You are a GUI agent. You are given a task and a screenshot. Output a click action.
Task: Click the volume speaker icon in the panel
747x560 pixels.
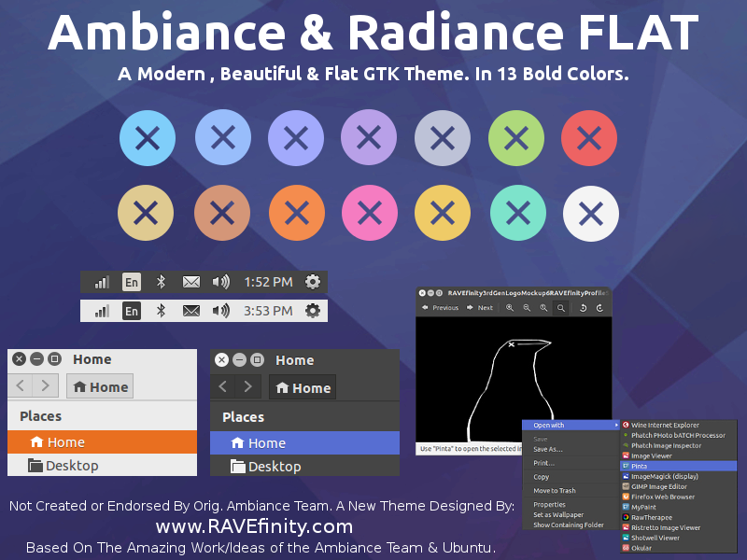pos(220,281)
